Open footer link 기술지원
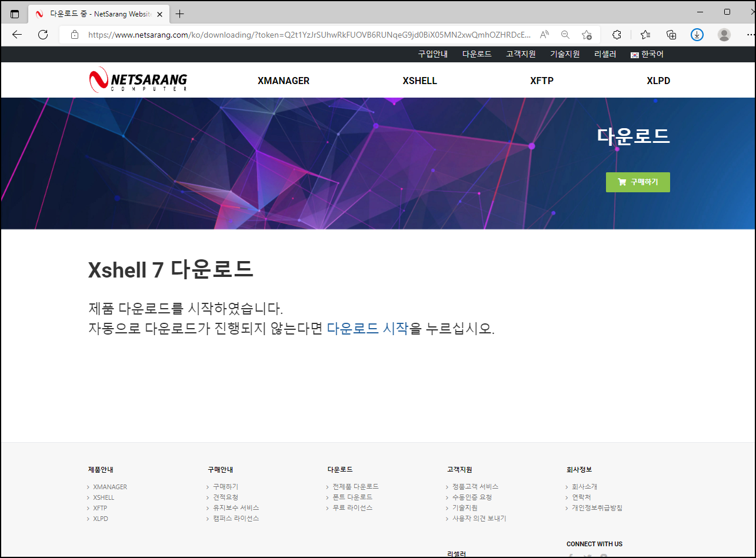 tap(465, 508)
